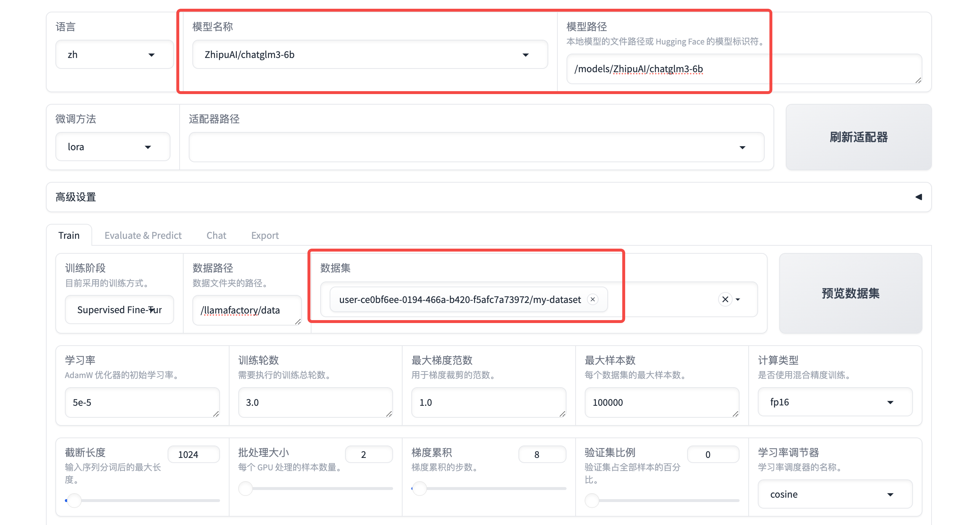Switch to the Evaluate & Predict tab
Image resolution: width=980 pixels, height=525 pixels.
coord(143,235)
